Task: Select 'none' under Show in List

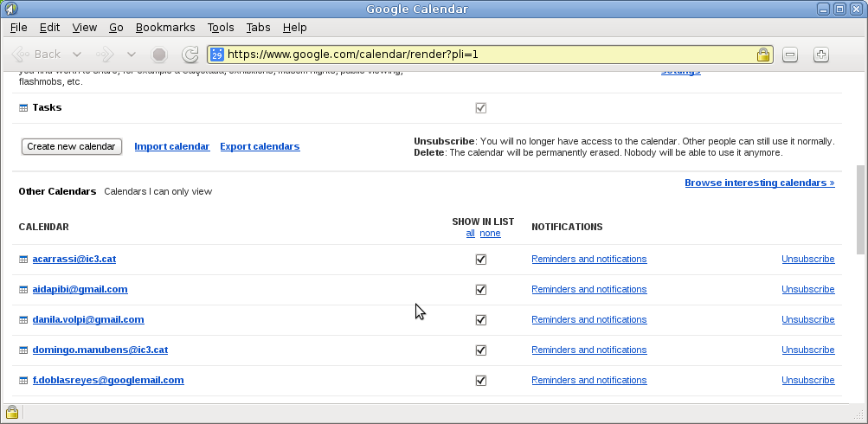Action: 490,233
